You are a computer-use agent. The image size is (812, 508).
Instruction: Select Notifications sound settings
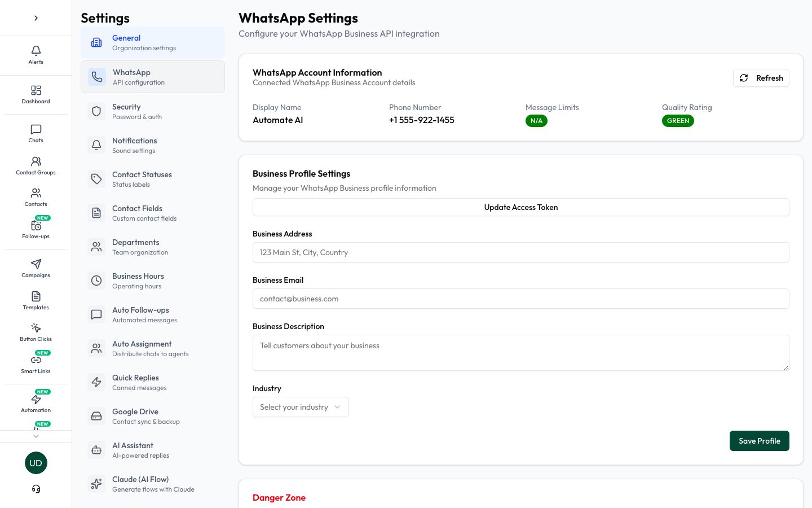click(153, 145)
